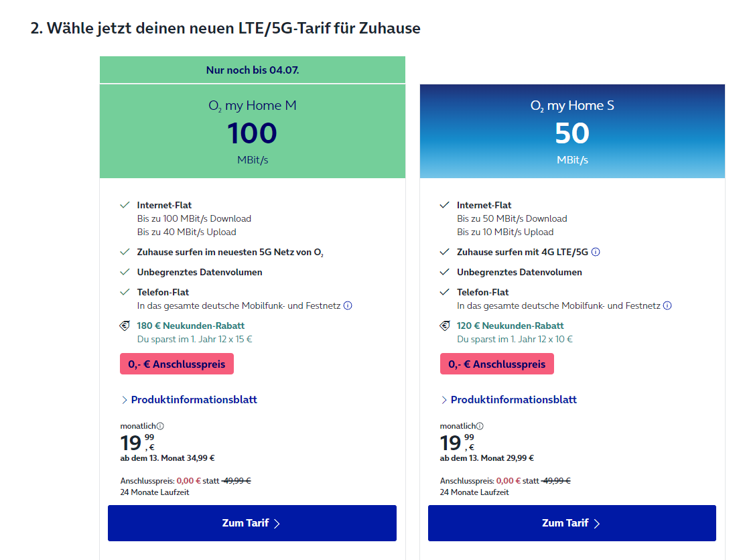The width and height of the screenshot is (745, 560).
Task: Click info icon after Festnetz in my Home M
Action: [x=348, y=305]
